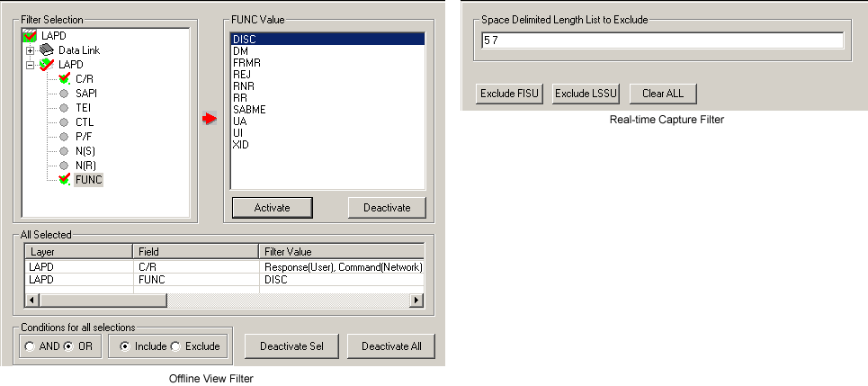Click the LAPD root checkmark icon
Image resolution: width=868 pixels, height=386 pixels.
(x=30, y=35)
